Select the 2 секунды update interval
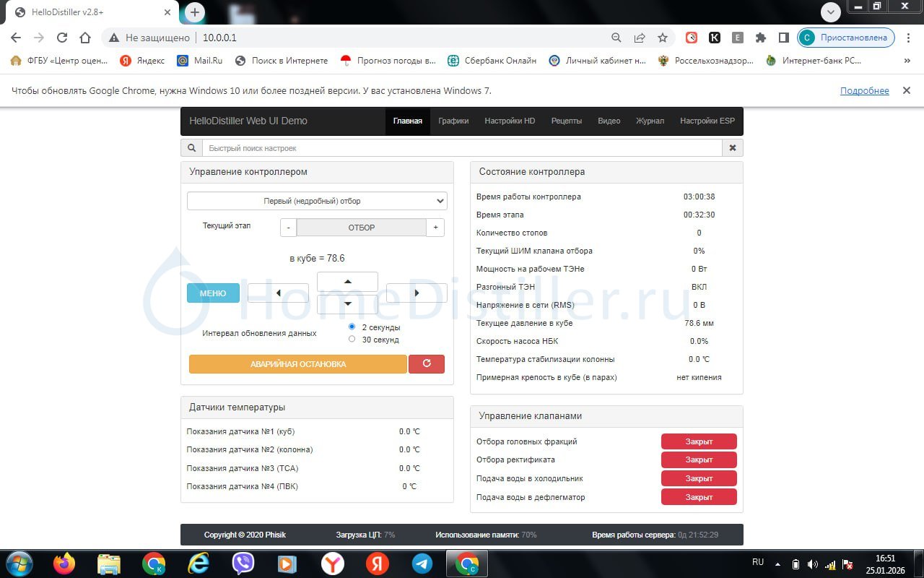 [x=352, y=327]
